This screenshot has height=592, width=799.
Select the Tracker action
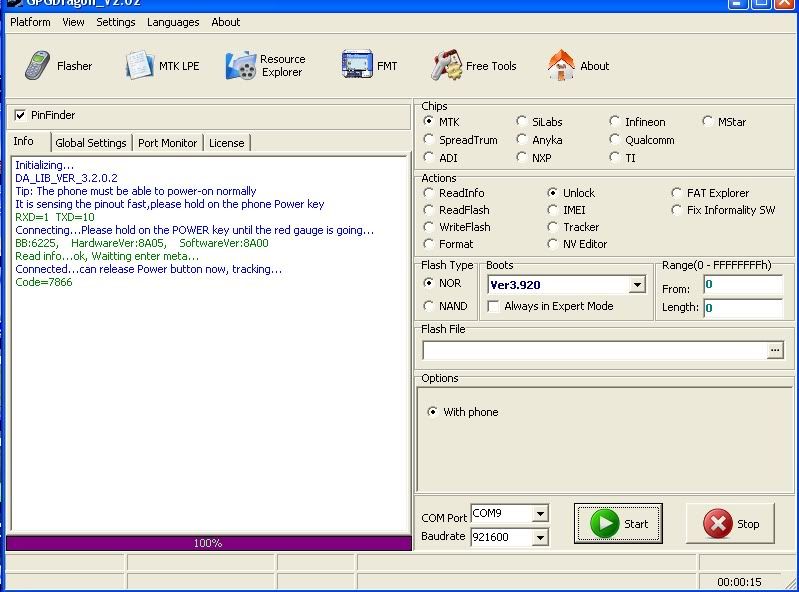552,227
